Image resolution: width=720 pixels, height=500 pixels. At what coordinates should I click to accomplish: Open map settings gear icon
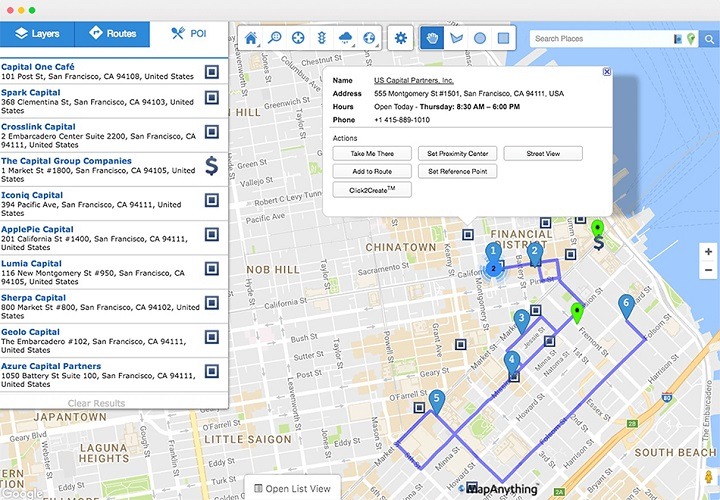400,38
